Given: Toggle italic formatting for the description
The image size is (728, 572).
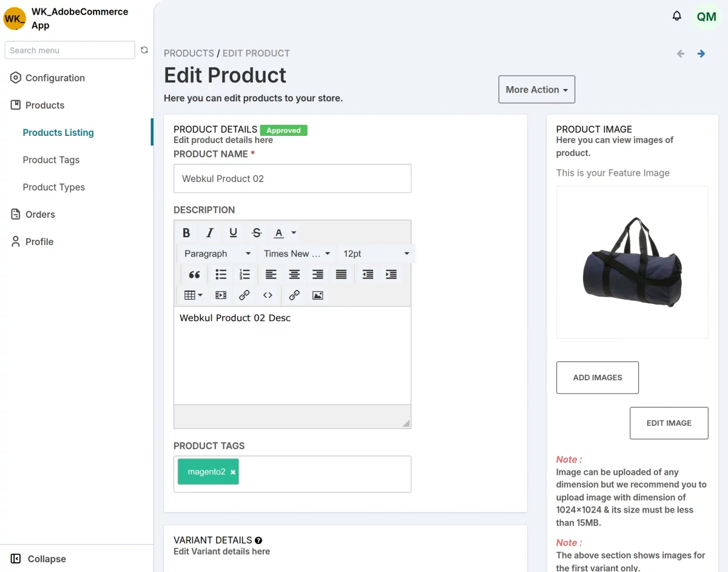Looking at the screenshot, I should point(209,232).
